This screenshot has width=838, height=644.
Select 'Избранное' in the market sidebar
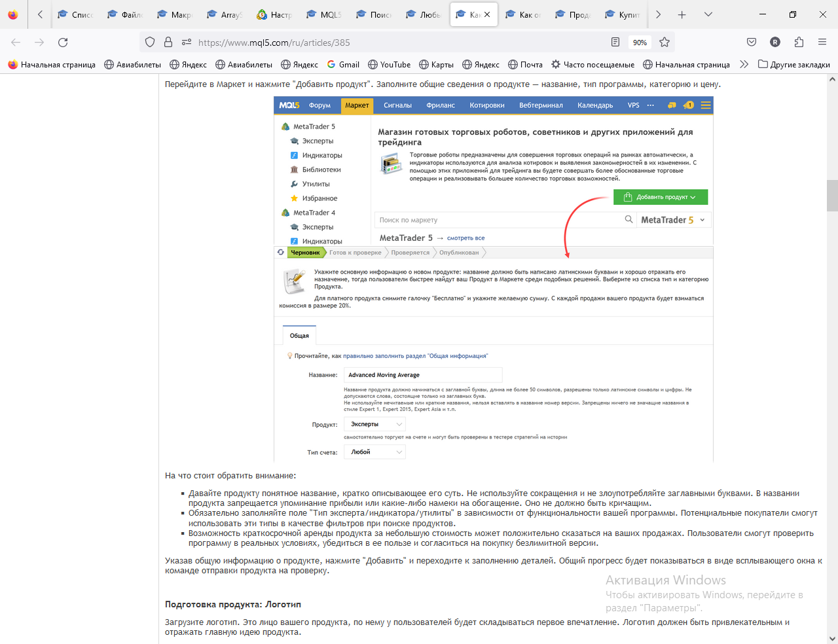click(319, 198)
